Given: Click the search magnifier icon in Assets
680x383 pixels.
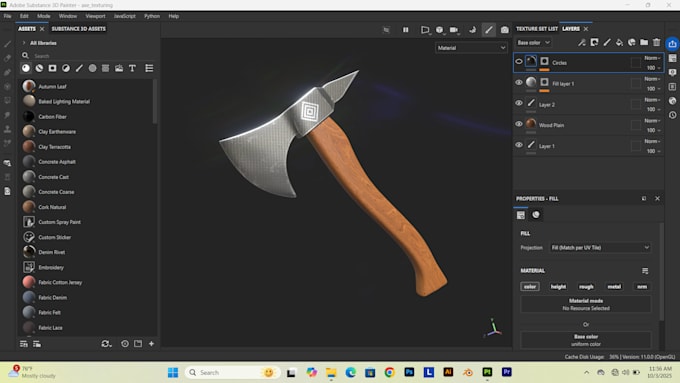Looking at the screenshot, I should pos(25,56).
